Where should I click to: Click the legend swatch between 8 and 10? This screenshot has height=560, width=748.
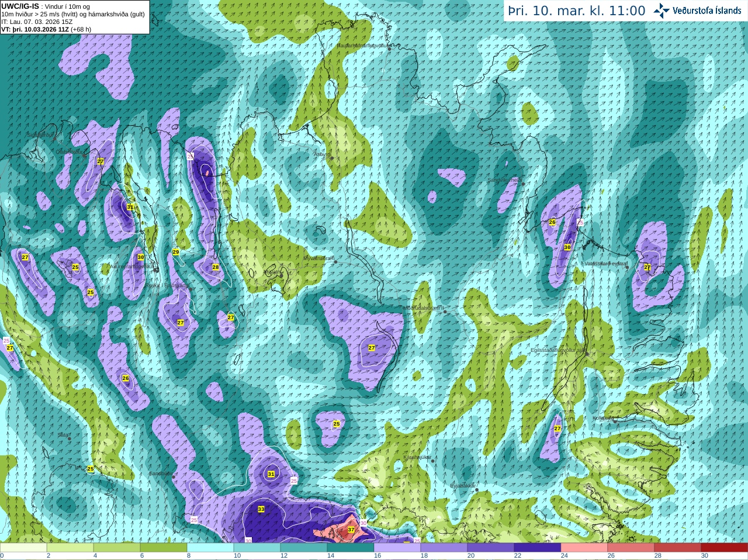(210, 548)
